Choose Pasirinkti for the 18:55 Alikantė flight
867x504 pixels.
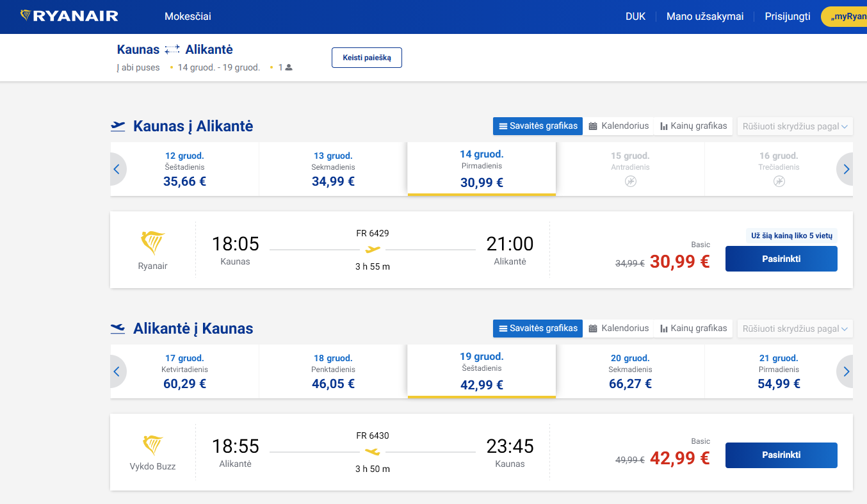point(781,455)
